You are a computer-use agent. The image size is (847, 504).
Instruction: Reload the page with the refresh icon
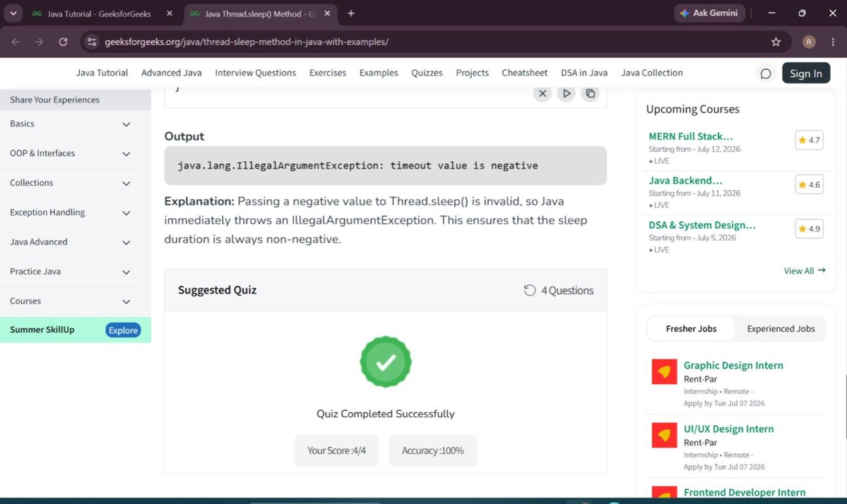(63, 42)
